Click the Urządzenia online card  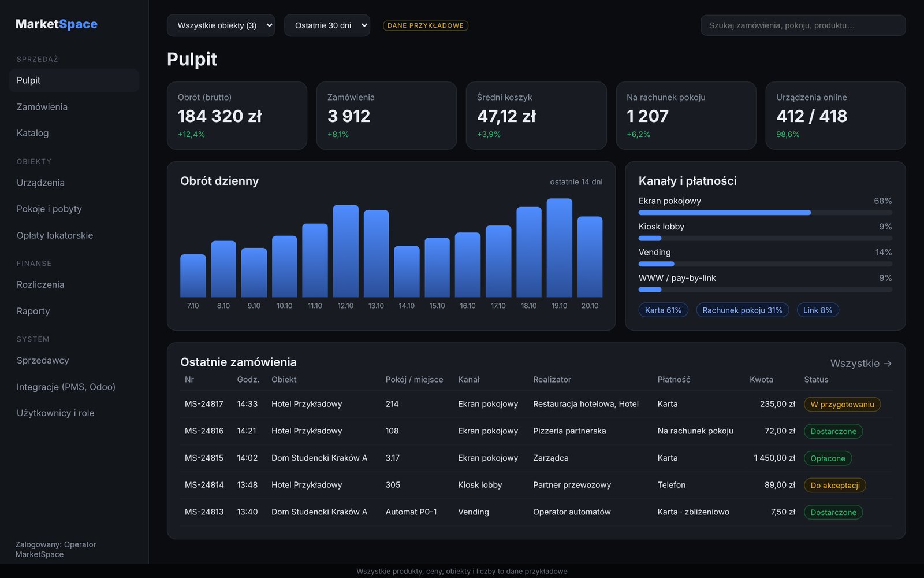point(835,116)
